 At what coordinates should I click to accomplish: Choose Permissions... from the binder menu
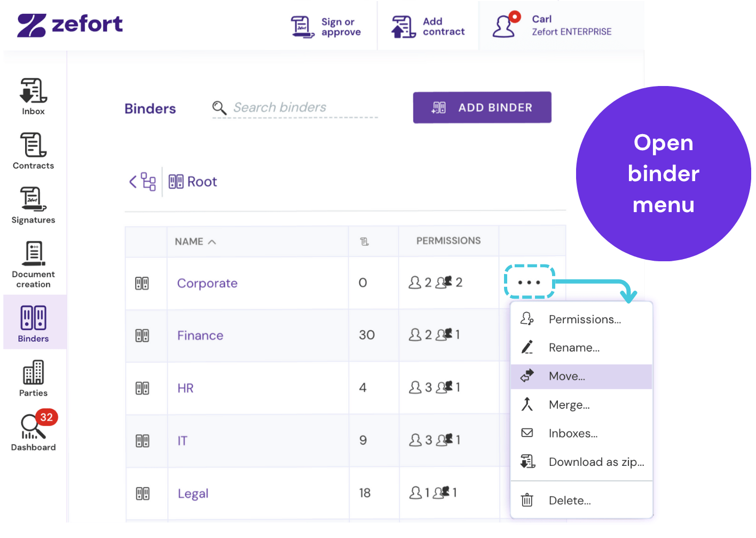(581, 319)
